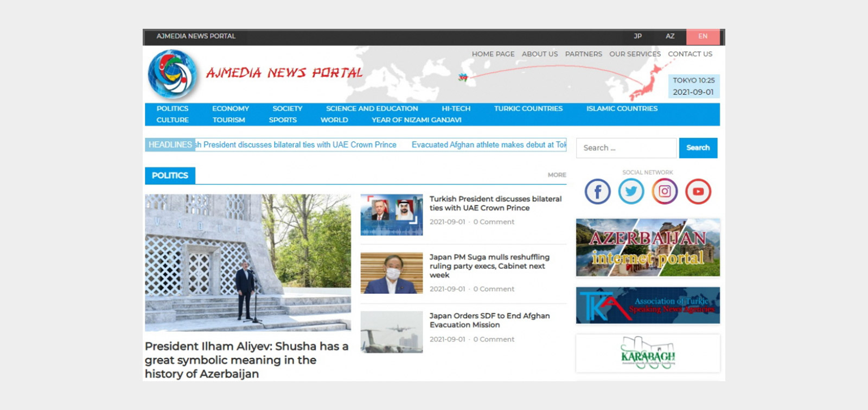Open the Facebook social network icon

click(597, 191)
